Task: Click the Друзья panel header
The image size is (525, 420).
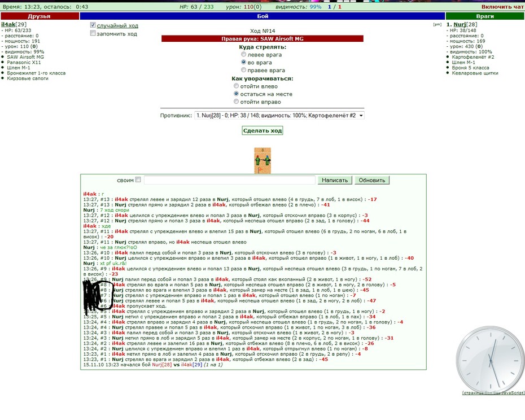Action: pyautogui.click(x=40, y=16)
